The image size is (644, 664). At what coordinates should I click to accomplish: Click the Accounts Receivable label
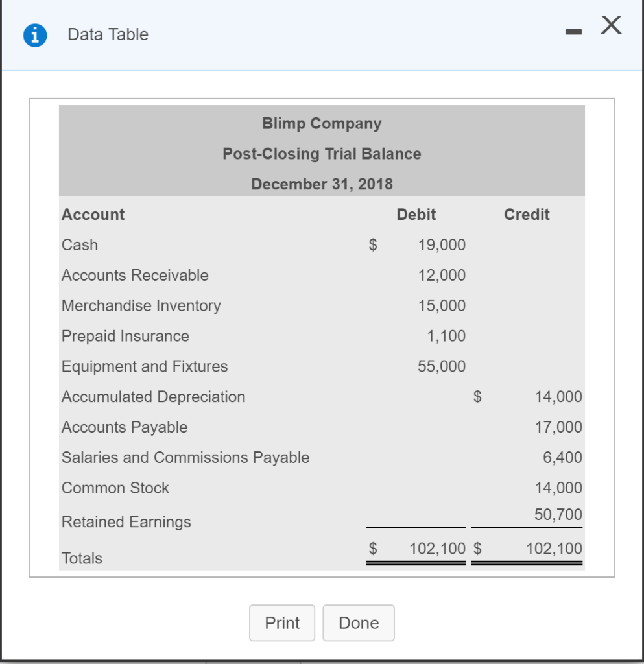[134, 275]
